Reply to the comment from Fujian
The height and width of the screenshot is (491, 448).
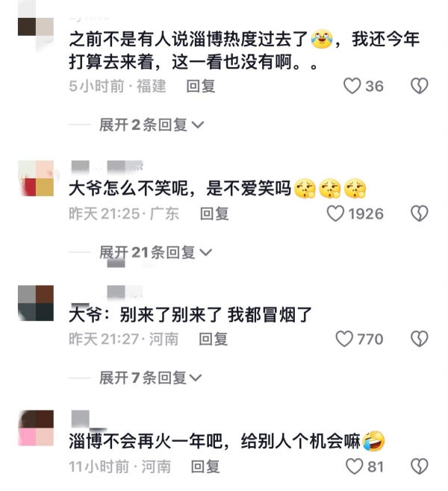(x=201, y=86)
